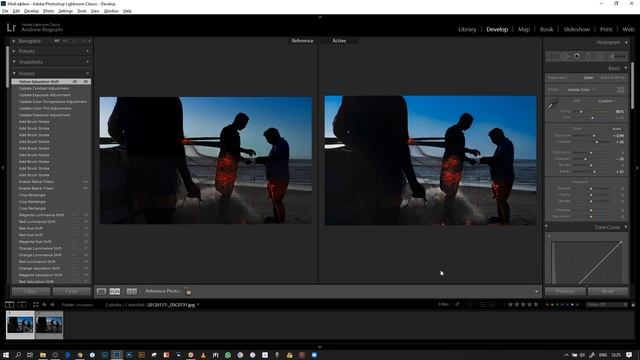Switch to Reference view mode
Viewport: 640px width, 360px height.
click(115, 291)
